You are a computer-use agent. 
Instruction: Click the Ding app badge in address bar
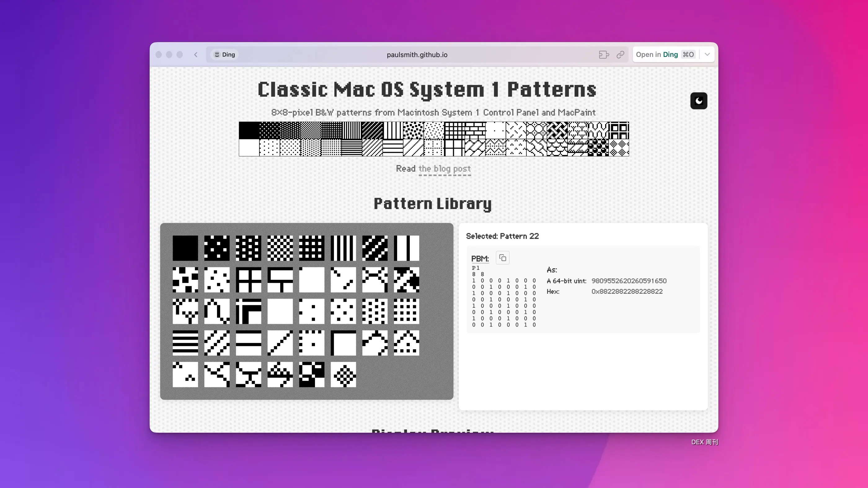224,55
